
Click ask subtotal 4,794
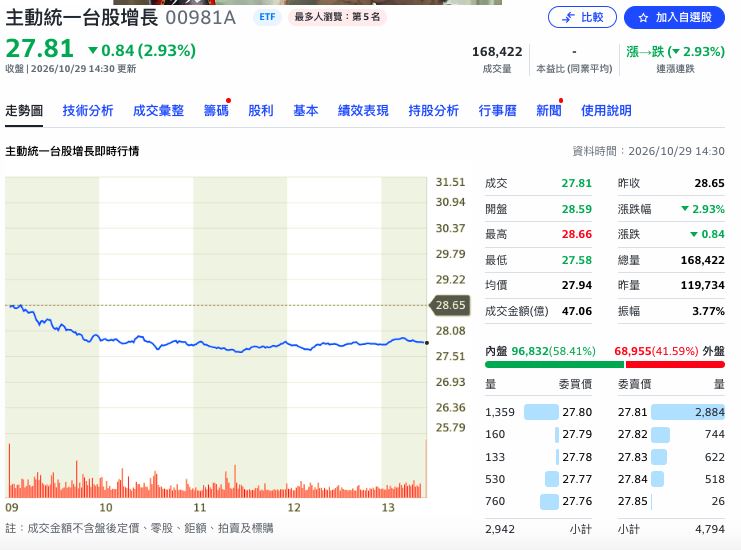(710, 529)
